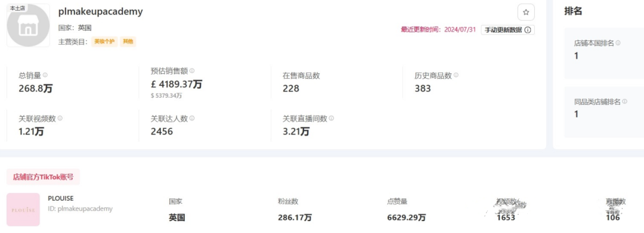The width and height of the screenshot is (644, 233).
Task: Click info icon next to 历史商品数
Action: pyautogui.click(x=456, y=75)
